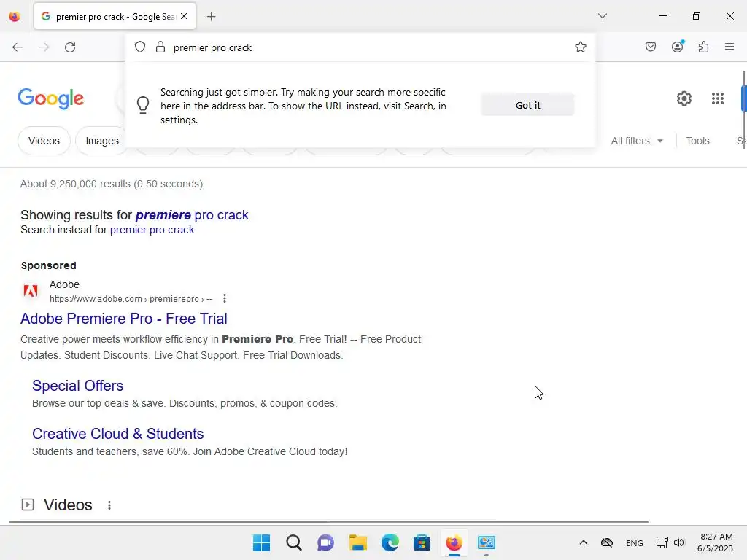Select the Videos filter chip
The image size is (747, 560).
(x=44, y=141)
